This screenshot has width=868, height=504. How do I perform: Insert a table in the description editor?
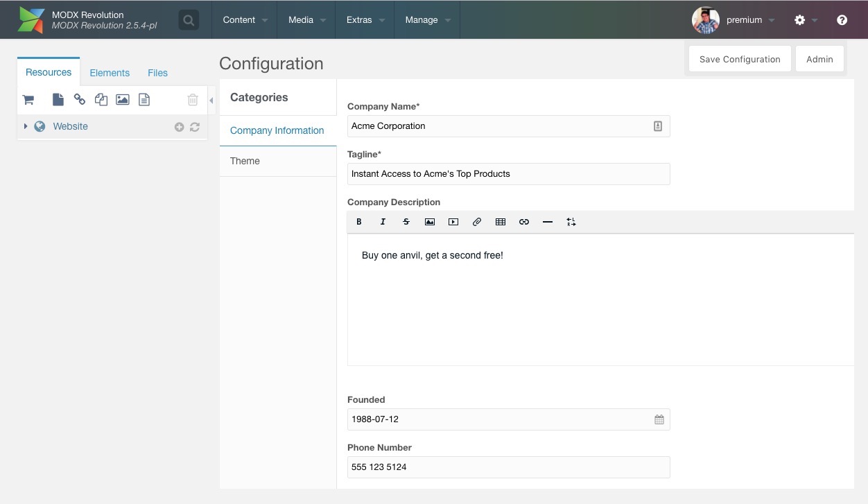coord(501,222)
